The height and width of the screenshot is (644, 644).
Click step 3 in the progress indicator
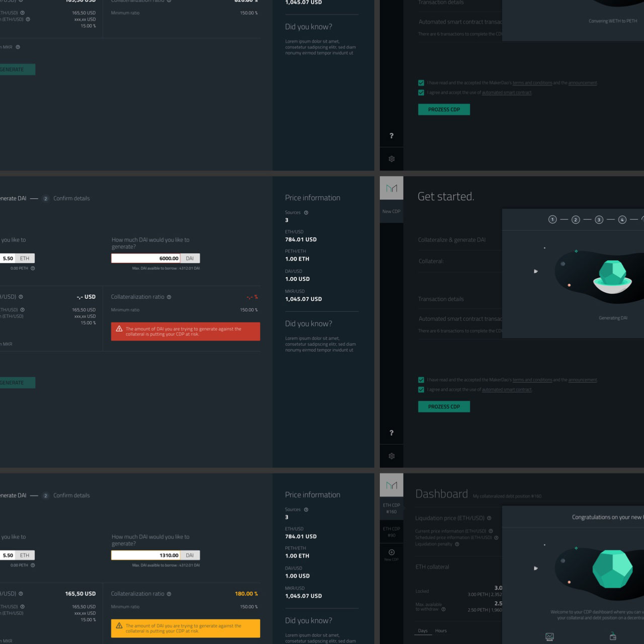599,219
